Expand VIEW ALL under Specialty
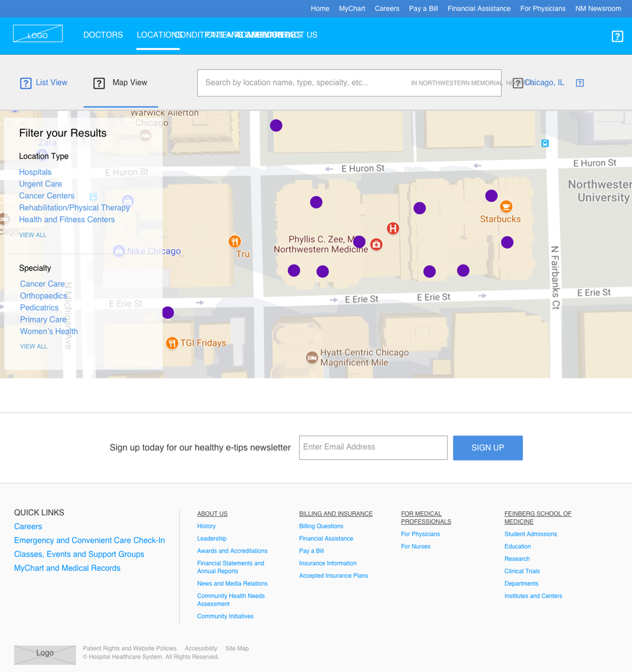The height and width of the screenshot is (672, 632). click(x=34, y=346)
